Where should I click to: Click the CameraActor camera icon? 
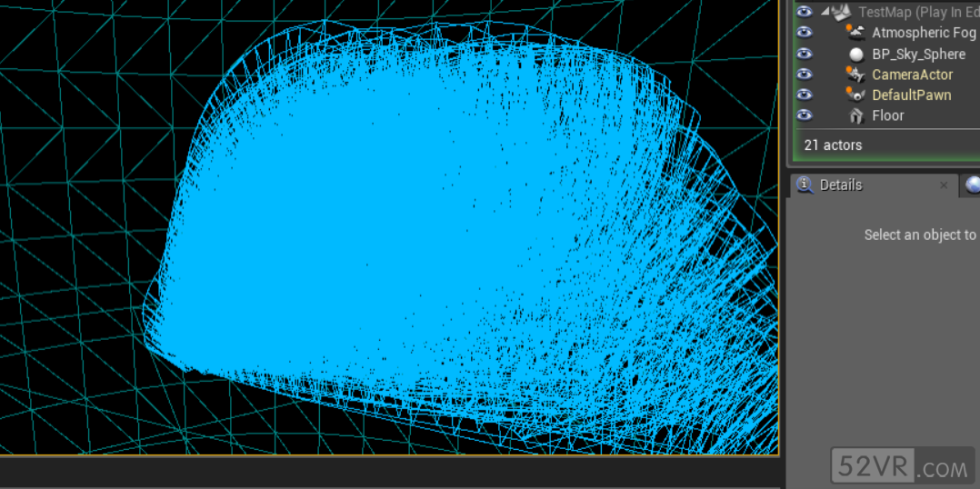855,75
